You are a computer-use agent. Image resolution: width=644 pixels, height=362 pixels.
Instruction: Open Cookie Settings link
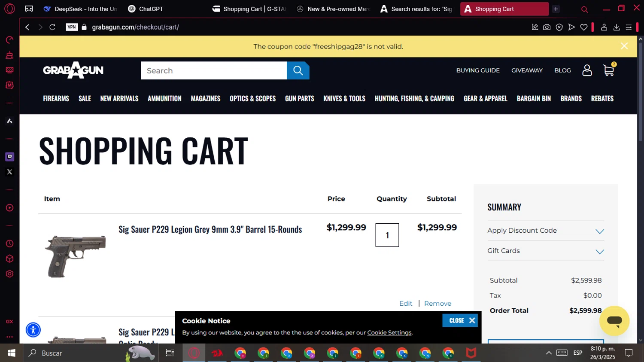click(389, 332)
